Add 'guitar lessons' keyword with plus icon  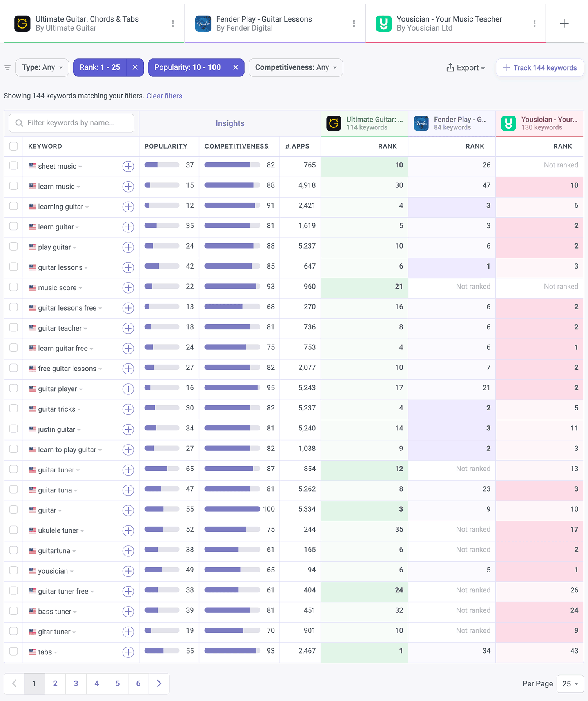pyautogui.click(x=128, y=267)
